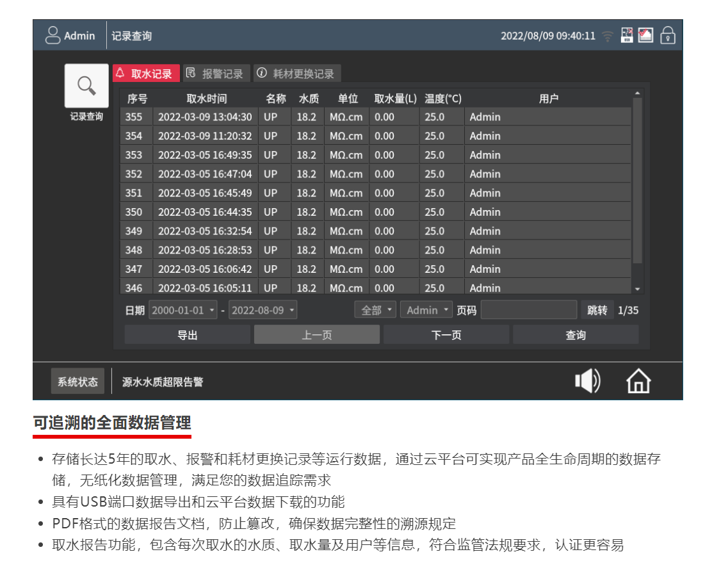Click the Admin user profile icon
This screenshot has height=577, width=728.
coord(53,35)
